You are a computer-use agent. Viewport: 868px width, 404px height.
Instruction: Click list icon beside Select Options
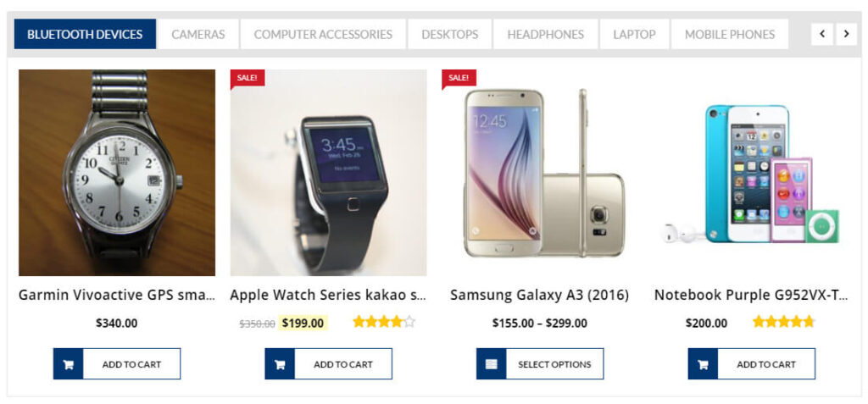click(x=492, y=364)
